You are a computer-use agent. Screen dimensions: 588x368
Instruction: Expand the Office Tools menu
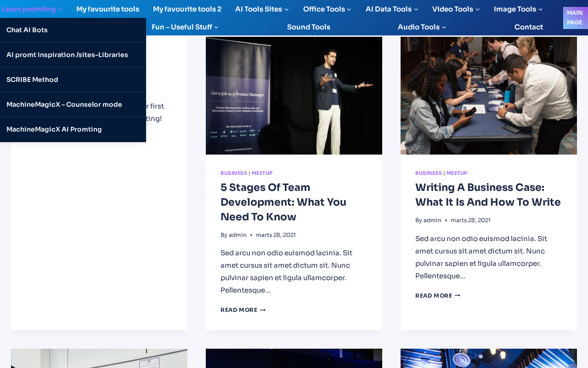coord(327,9)
